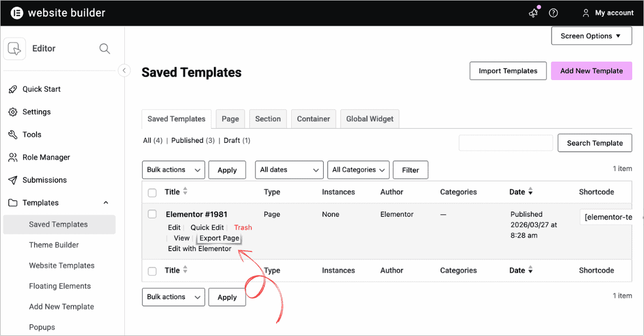Screen dimensions: 644x336
Task: Switch to the Section tab
Action: click(x=268, y=119)
